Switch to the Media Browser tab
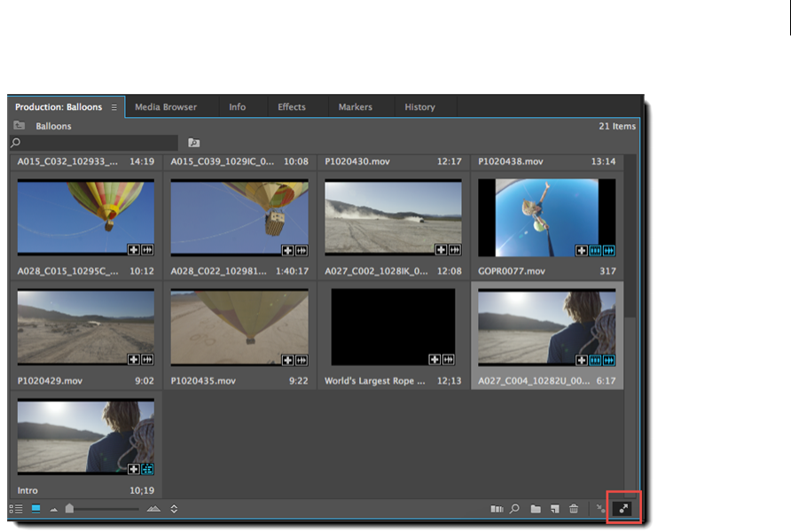This screenshot has width=791, height=532. 166,107
